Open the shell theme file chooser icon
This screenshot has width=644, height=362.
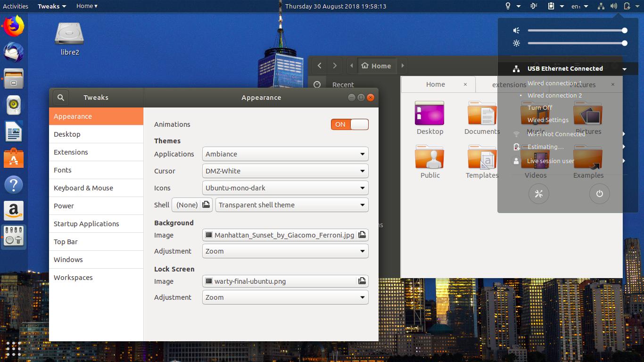(x=205, y=205)
